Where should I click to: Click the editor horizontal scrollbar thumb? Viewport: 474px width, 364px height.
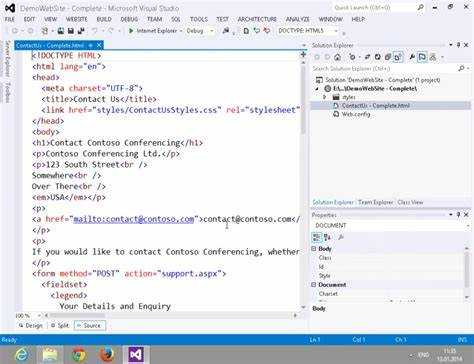coord(78,315)
